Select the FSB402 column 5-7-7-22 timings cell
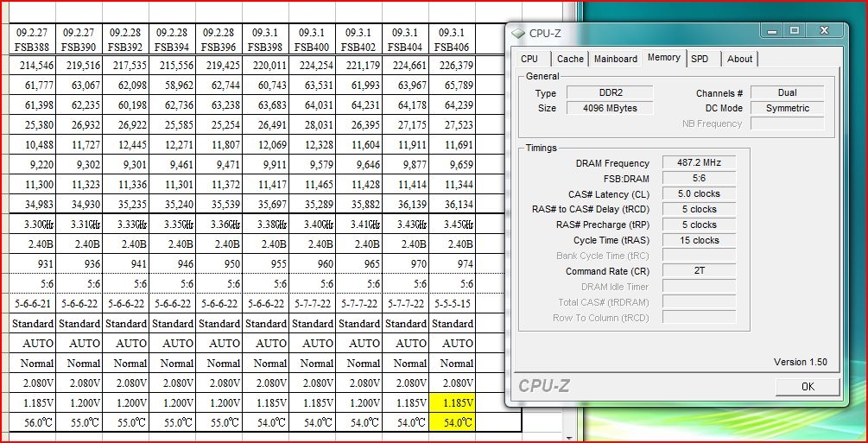This screenshot has height=443, width=868. click(x=358, y=303)
